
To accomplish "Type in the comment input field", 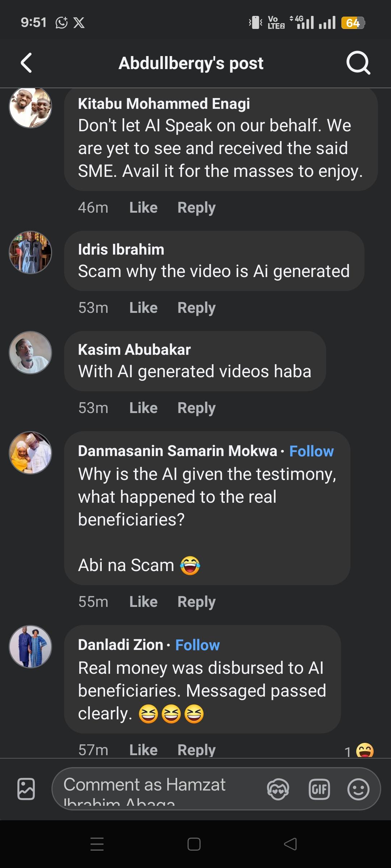I will 156,789.
